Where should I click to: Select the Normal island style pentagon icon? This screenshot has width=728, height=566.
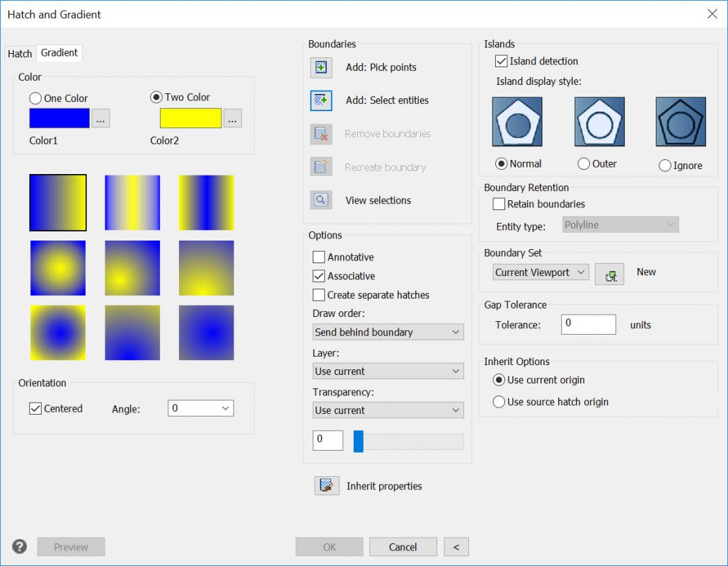[519, 122]
